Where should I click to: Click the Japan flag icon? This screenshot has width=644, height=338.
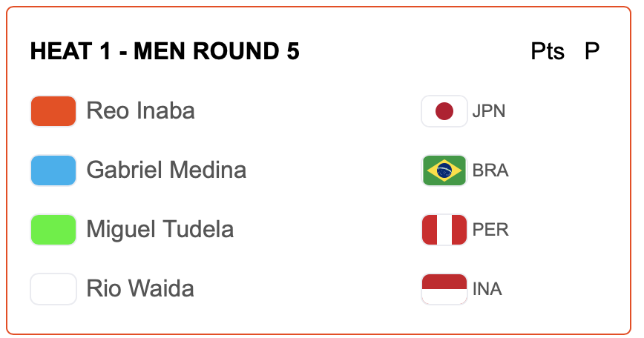[x=444, y=111]
